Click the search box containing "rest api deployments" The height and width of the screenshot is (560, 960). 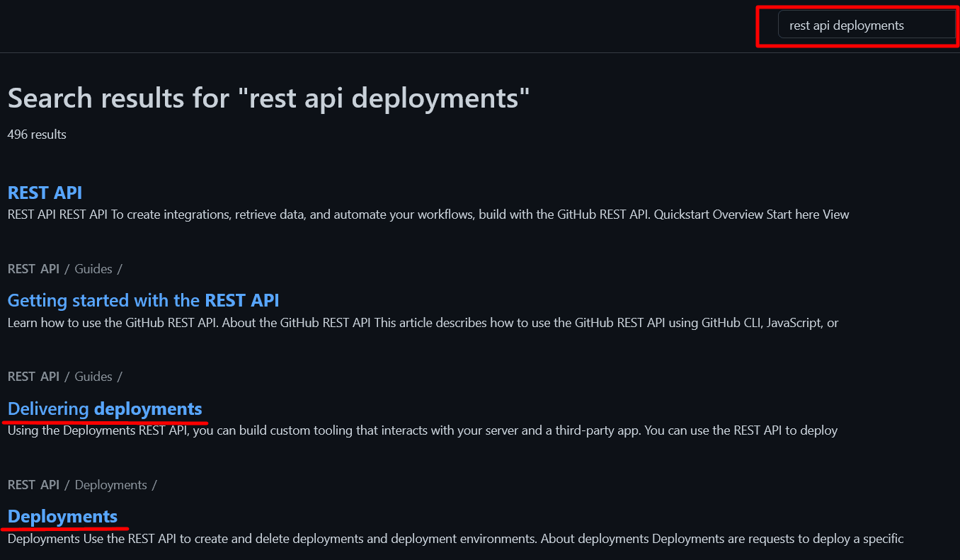pyautogui.click(x=865, y=25)
